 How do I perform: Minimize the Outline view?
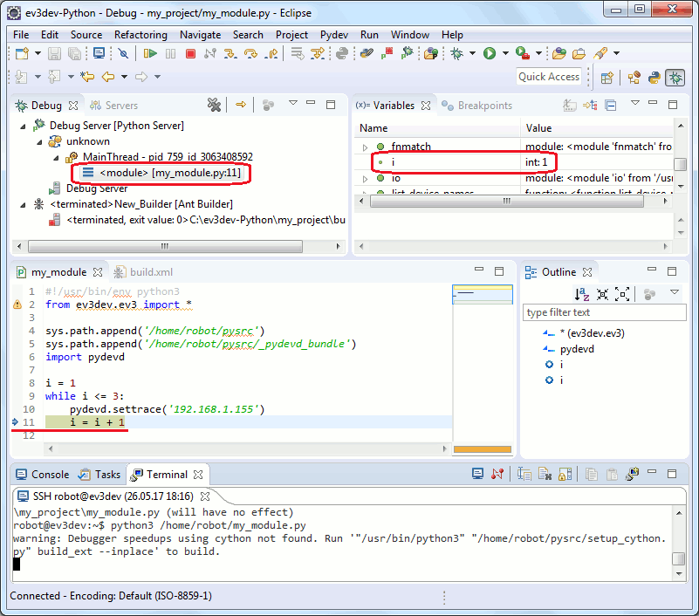click(652, 270)
